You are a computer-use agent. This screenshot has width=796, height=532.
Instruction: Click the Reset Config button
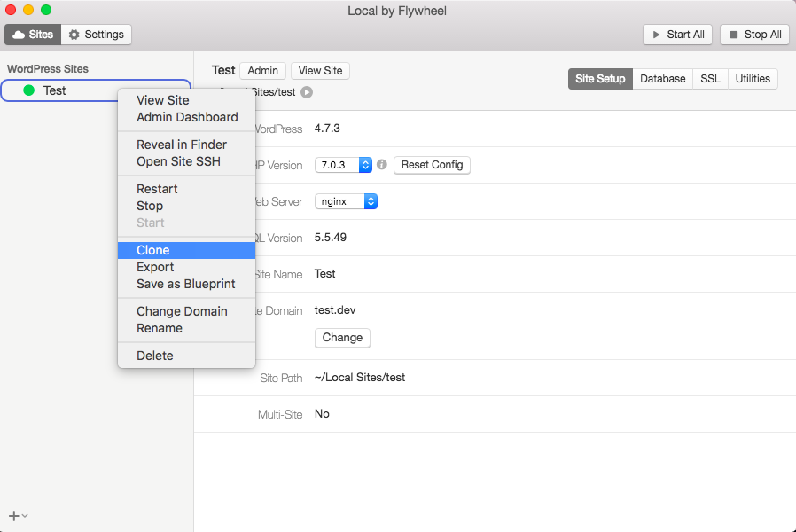pos(432,165)
